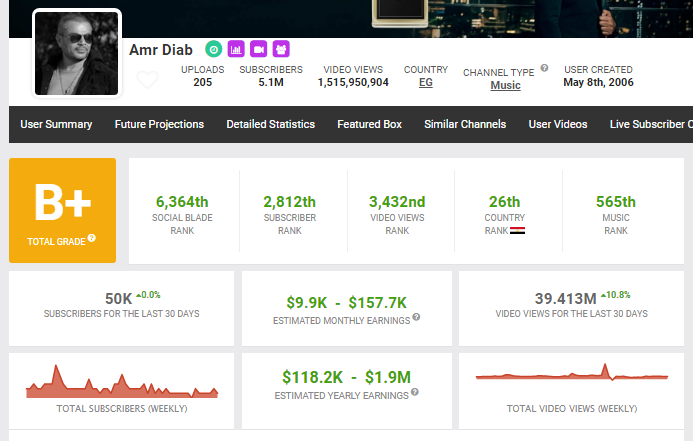
Task: Click the Amr Diab profile picture
Action: [x=77, y=54]
